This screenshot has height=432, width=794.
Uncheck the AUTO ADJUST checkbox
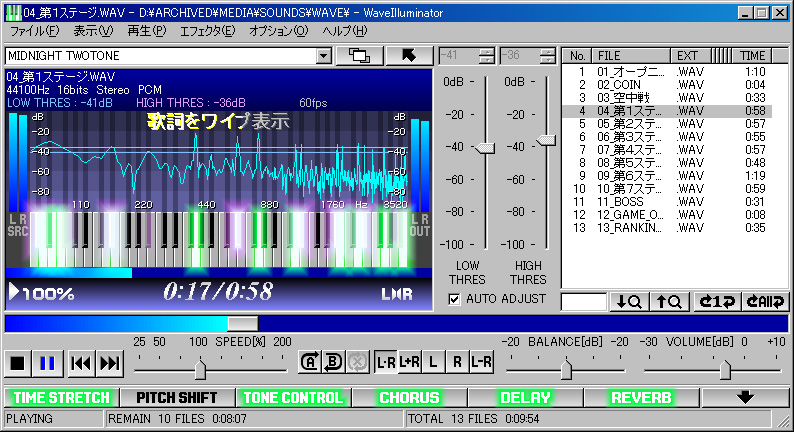[455, 299]
